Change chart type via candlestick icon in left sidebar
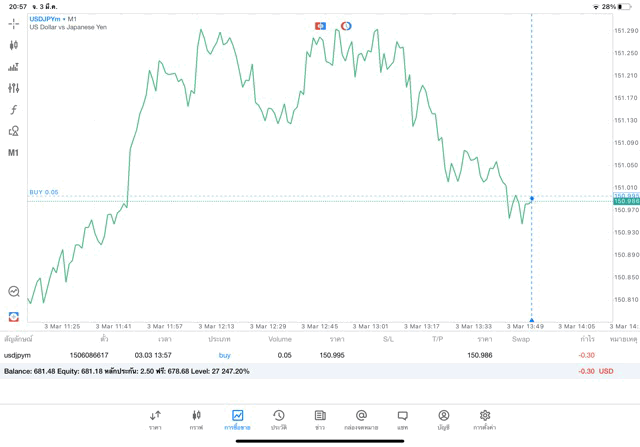Screen dimensions: 640x447 [x=13, y=45]
